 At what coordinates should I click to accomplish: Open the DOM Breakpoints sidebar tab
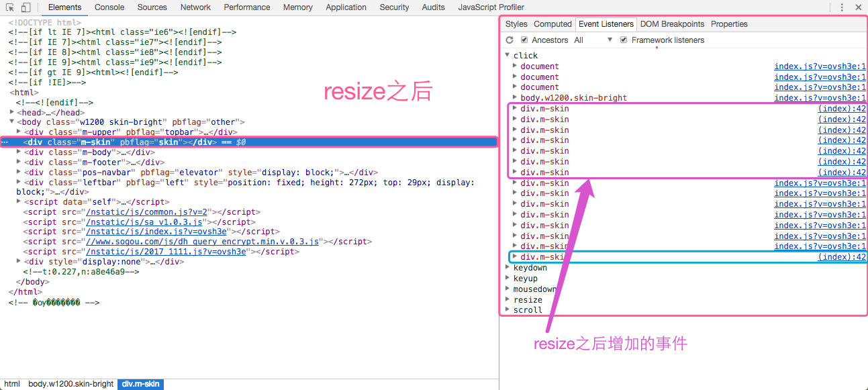[672, 24]
